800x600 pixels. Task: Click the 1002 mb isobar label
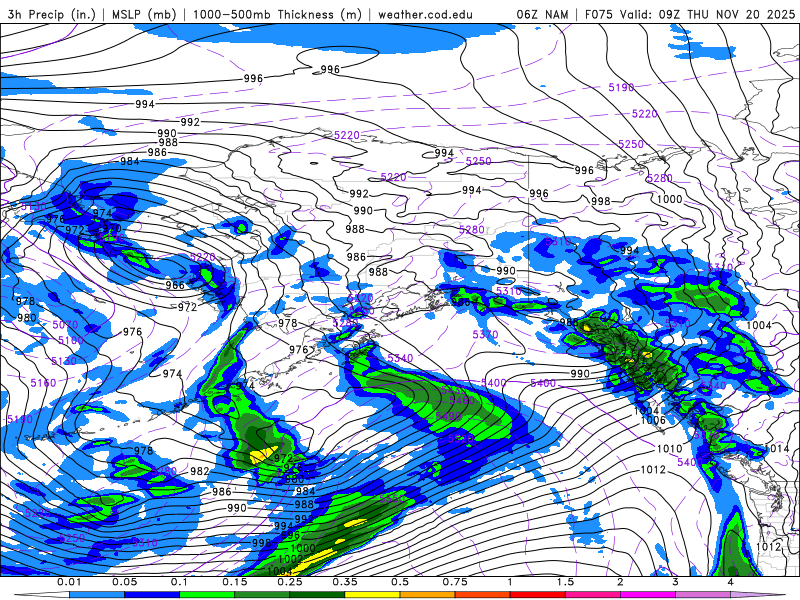(290, 559)
